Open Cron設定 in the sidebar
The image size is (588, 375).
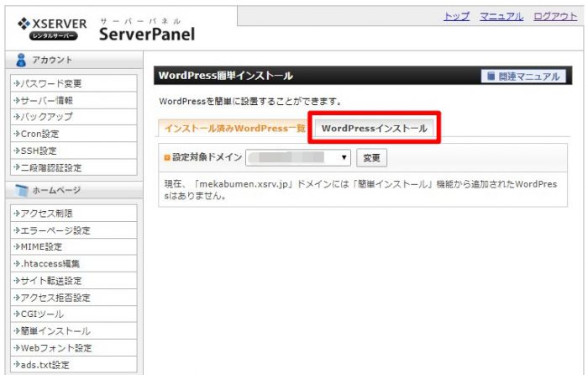[74, 134]
